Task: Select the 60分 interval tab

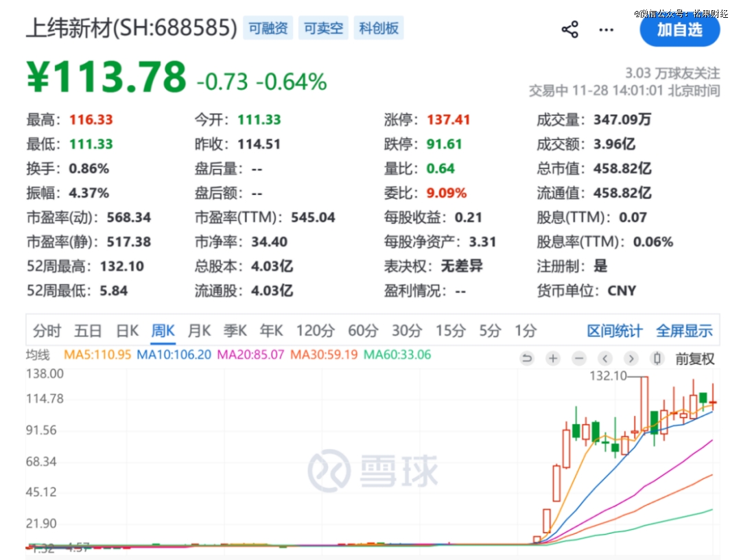Action: tap(362, 331)
